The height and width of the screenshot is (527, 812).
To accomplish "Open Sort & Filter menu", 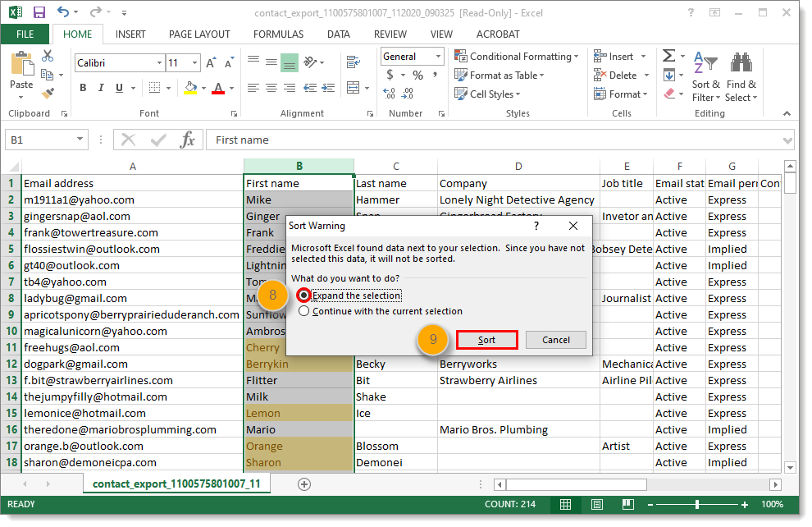I will (706, 76).
